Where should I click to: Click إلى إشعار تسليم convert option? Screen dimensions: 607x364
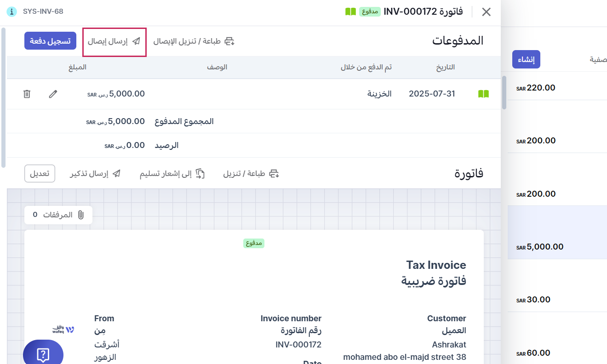point(172,174)
